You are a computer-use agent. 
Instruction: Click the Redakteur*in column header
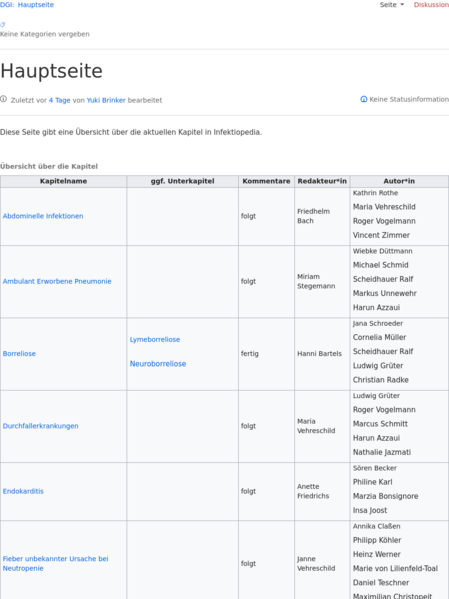(322, 181)
